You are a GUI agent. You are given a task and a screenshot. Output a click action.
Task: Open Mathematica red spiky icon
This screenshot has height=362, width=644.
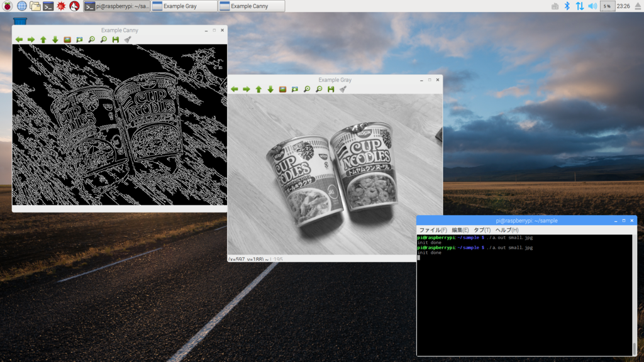[61, 6]
